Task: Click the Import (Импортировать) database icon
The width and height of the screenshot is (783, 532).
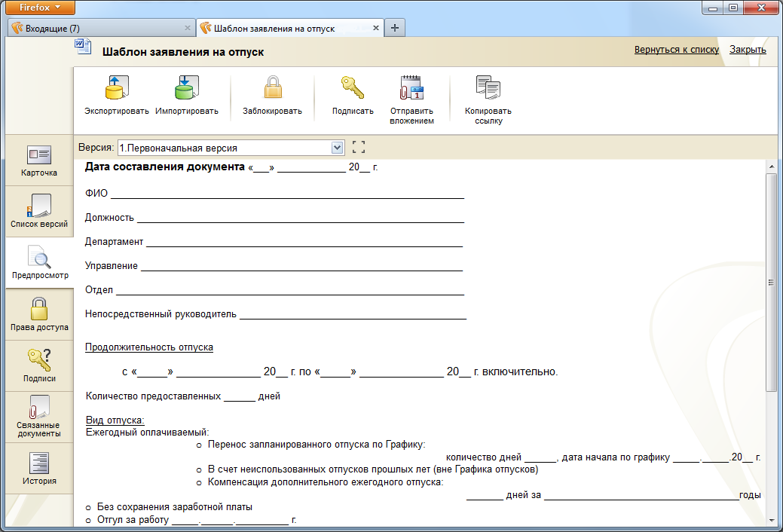Action: click(187, 87)
